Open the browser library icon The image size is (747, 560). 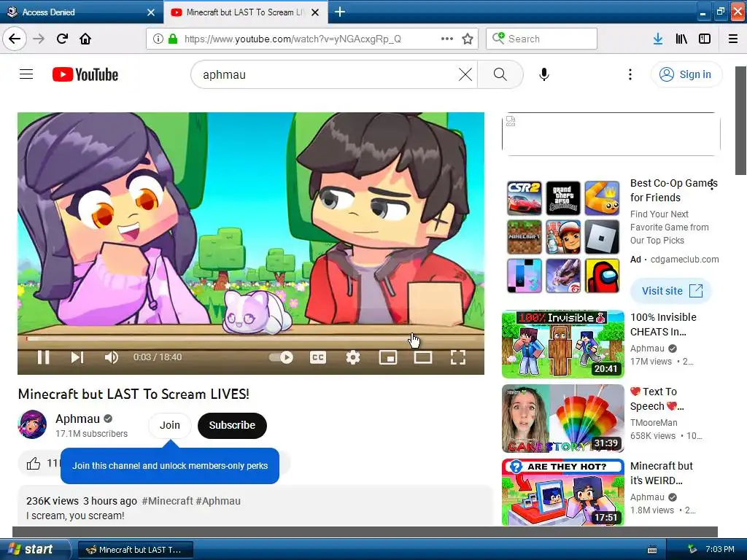pyautogui.click(x=681, y=39)
